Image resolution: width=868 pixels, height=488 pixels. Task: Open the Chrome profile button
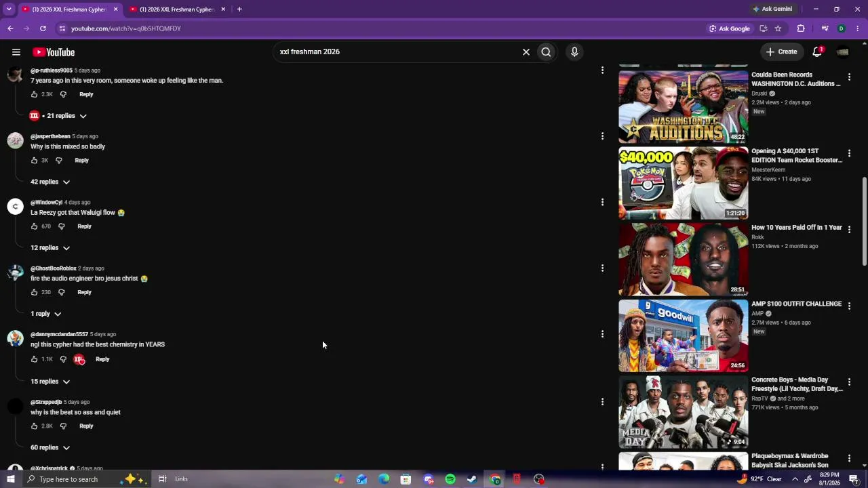point(841,28)
